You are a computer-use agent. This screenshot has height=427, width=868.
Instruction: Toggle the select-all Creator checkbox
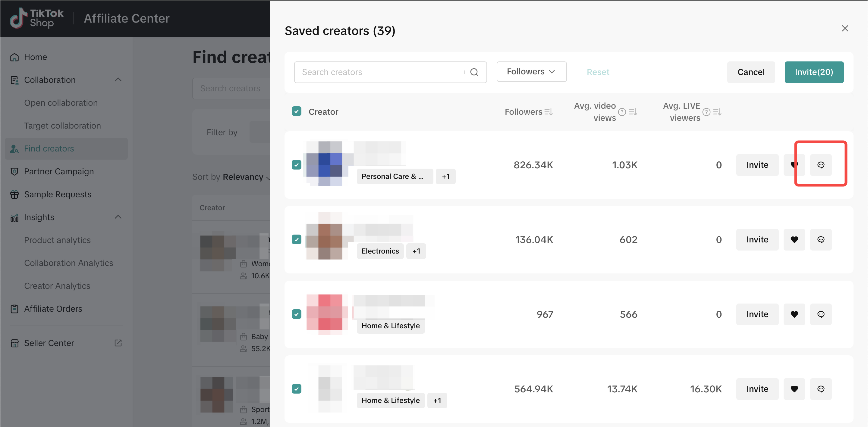pyautogui.click(x=297, y=111)
